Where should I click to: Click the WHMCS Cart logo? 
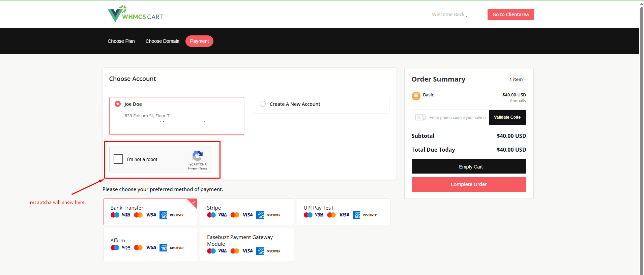[135, 14]
